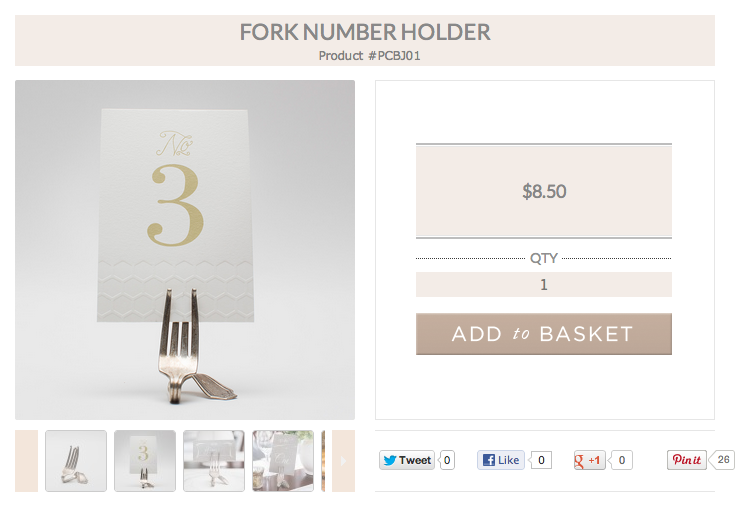This screenshot has height=507, width=750.
Task: Select the fourth thumbnail with wine glasses
Action: pos(283,461)
